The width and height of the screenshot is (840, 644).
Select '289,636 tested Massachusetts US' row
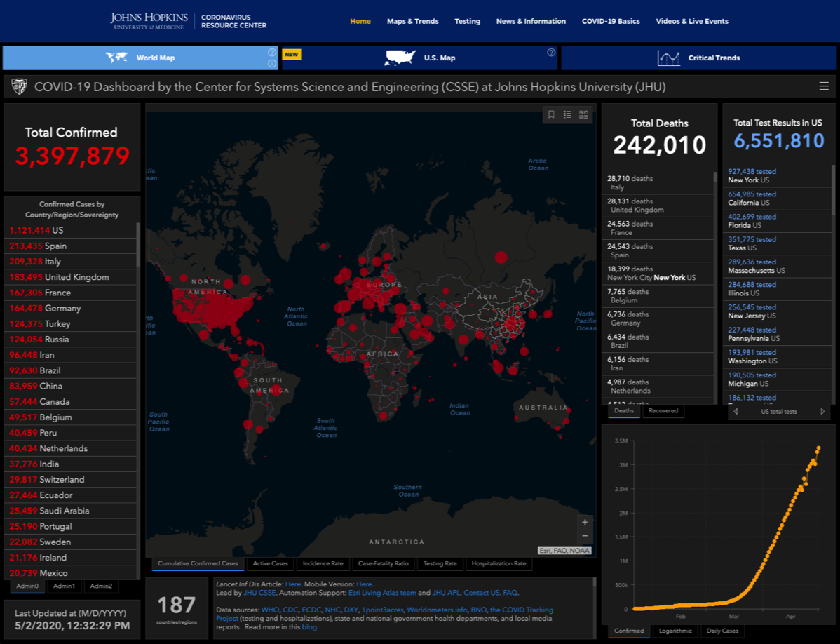[778, 267]
